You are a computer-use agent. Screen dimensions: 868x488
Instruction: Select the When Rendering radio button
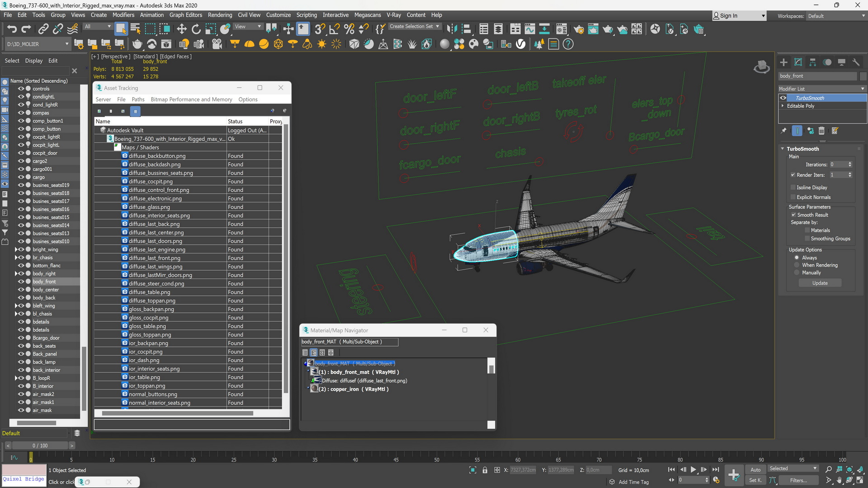tap(797, 265)
